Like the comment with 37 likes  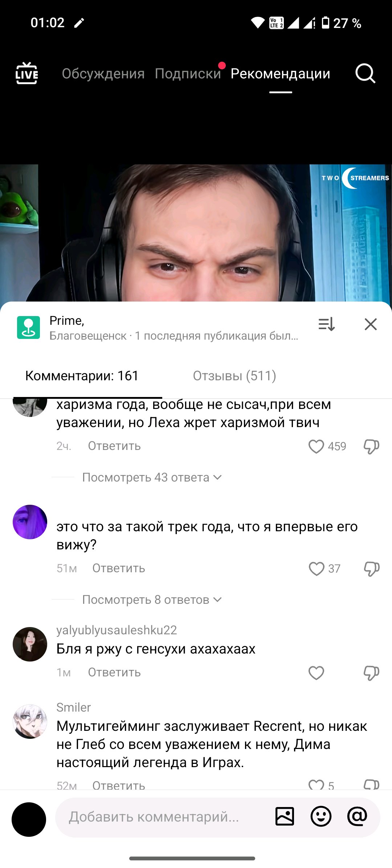coord(316,569)
